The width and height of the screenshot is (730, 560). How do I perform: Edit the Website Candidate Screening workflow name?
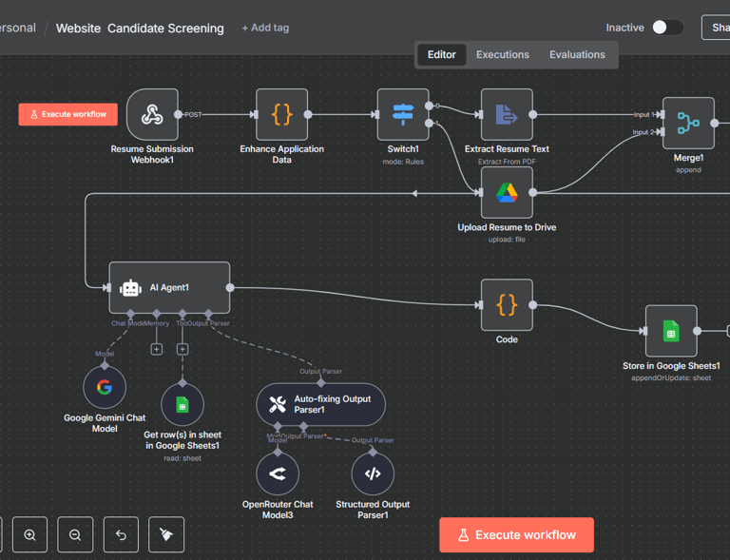pos(140,29)
